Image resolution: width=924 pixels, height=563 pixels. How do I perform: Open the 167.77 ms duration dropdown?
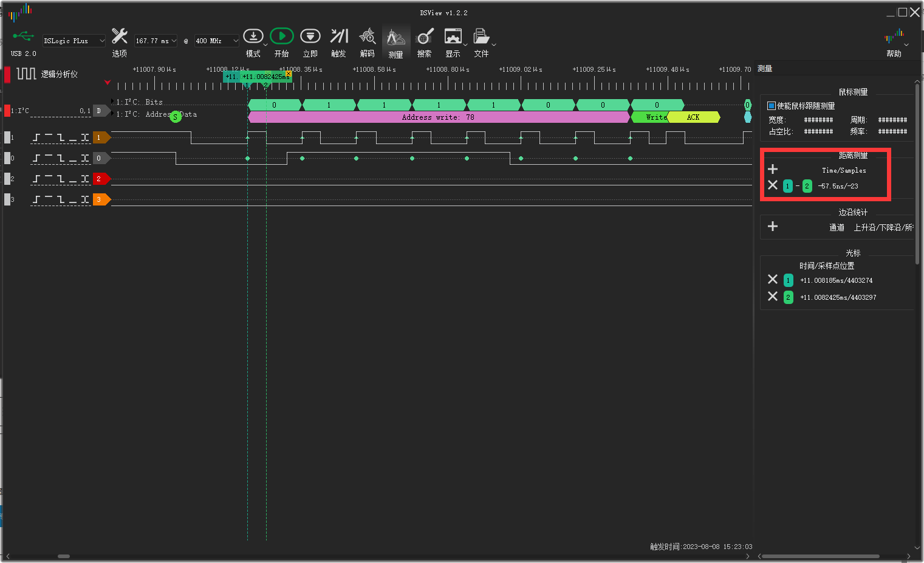coord(156,41)
